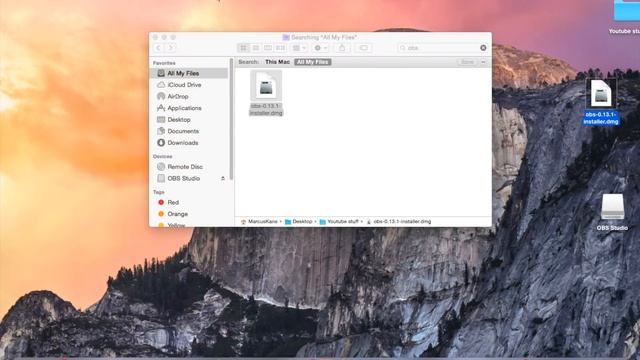
Task: Set search scope to All My Files
Action: pyautogui.click(x=313, y=62)
